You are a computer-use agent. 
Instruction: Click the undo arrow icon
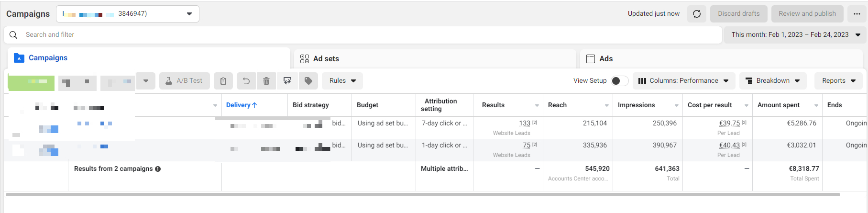pyautogui.click(x=246, y=81)
